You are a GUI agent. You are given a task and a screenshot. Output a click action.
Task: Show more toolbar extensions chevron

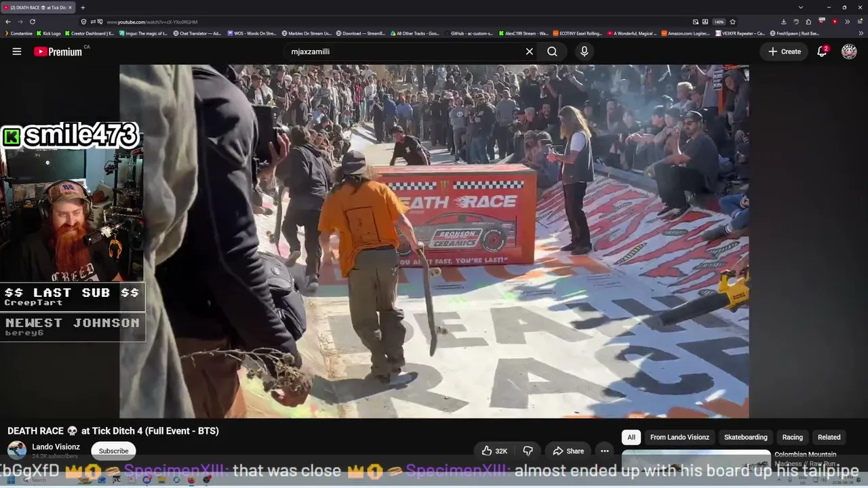click(847, 22)
